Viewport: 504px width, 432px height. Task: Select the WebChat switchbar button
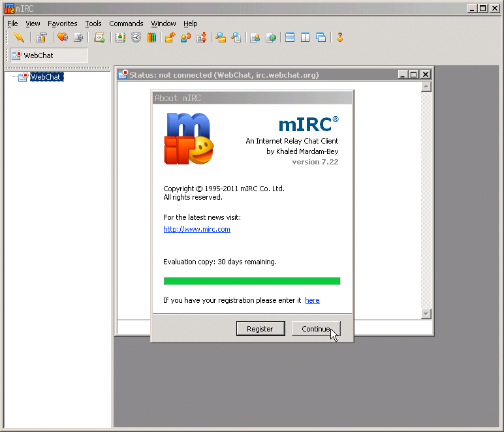click(x=48, y=55)
